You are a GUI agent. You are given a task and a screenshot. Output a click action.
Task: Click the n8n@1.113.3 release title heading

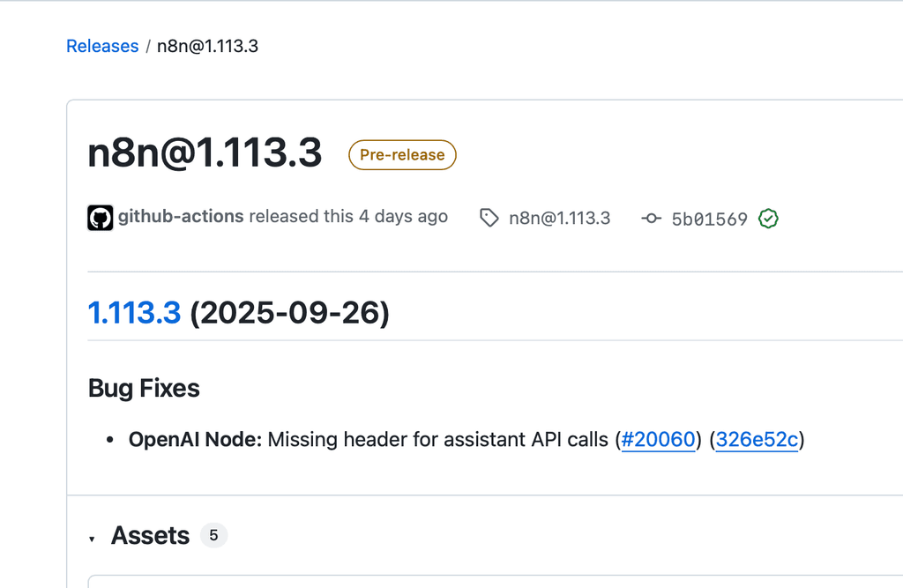click(205, 154)
